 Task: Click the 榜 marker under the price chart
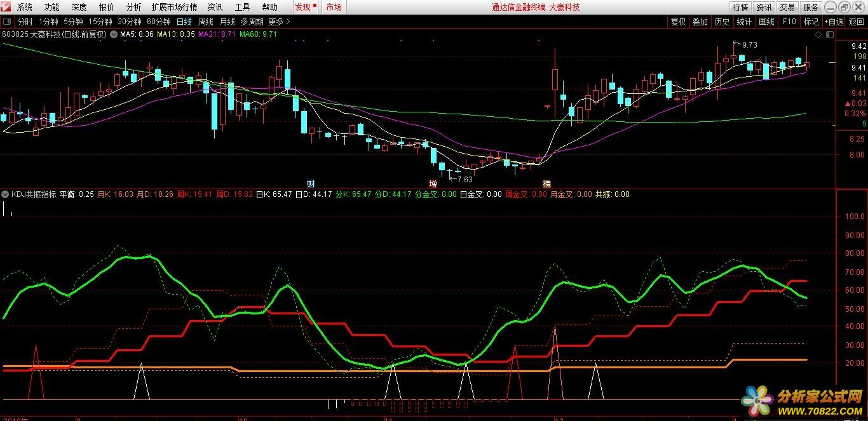pyautogui.click(x=546, y=184)
